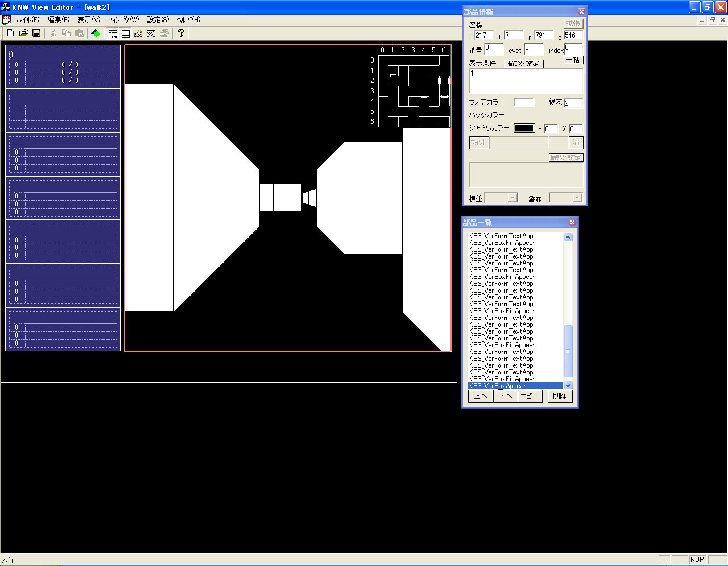Click the 設 toolbar icon

138,34
